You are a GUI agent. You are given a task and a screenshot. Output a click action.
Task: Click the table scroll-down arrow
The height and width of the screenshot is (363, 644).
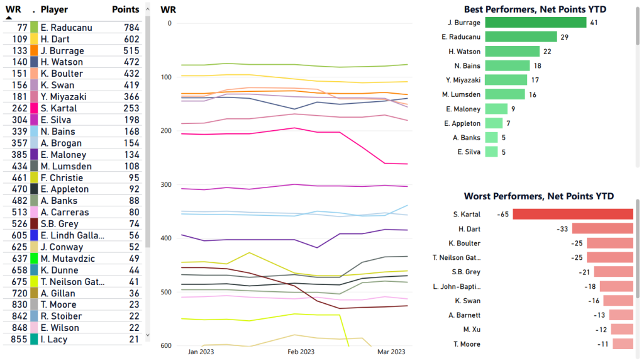point(148,335)
